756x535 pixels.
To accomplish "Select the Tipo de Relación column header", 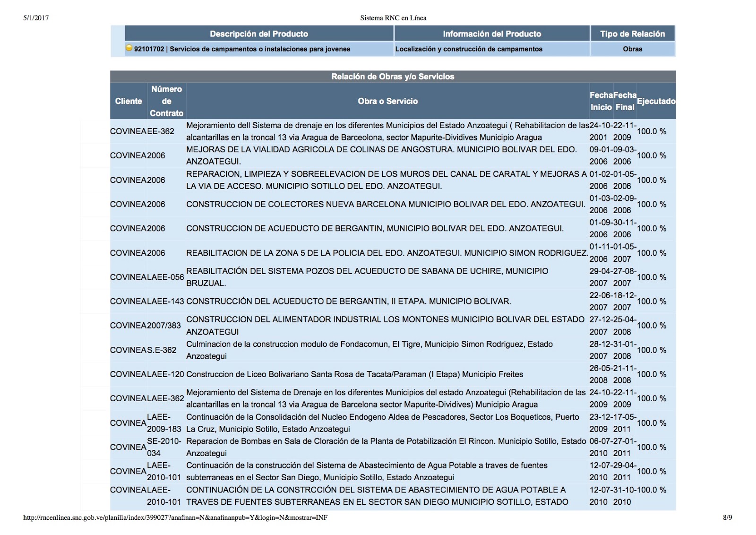I will point(632,34).
